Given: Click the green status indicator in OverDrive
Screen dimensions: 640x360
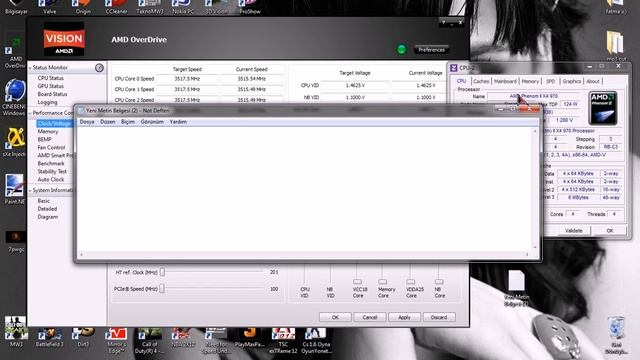Looking at the screenshot, I should 402,49.
